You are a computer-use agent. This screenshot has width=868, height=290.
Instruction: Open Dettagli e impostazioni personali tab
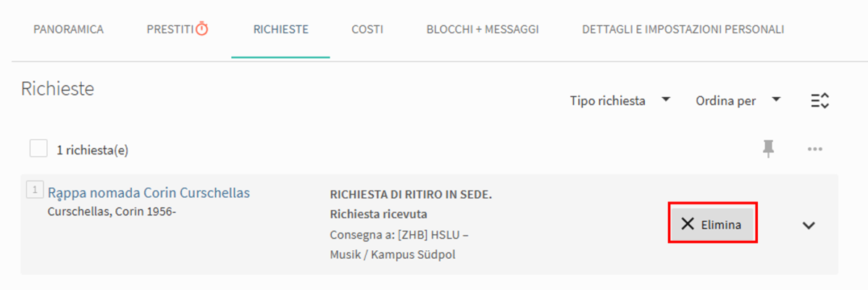click(x=683, y=30)
